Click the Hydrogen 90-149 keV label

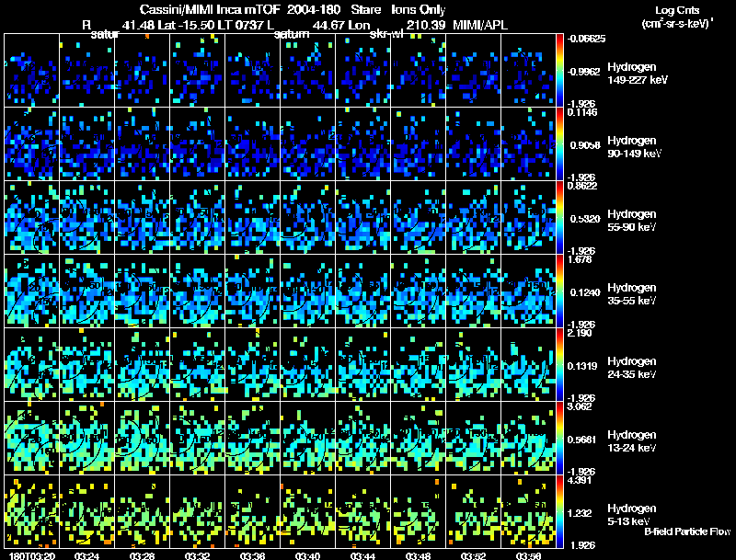pos(634,147)
